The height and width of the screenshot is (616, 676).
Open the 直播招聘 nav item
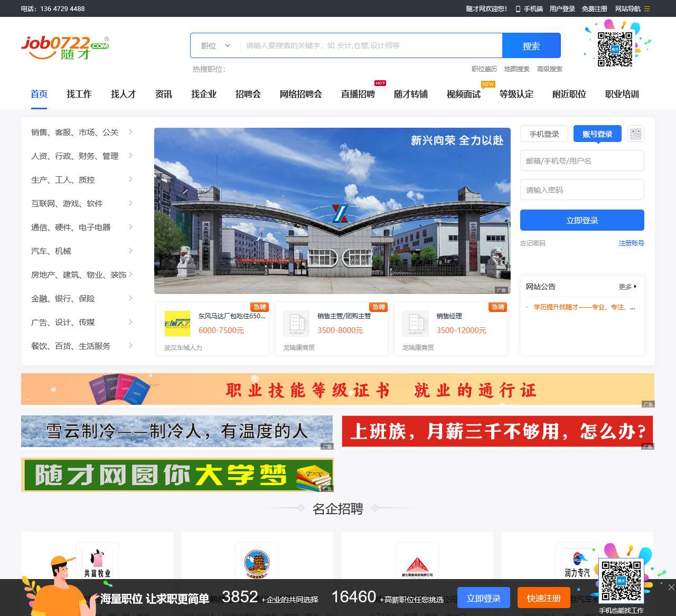point(358,94)
